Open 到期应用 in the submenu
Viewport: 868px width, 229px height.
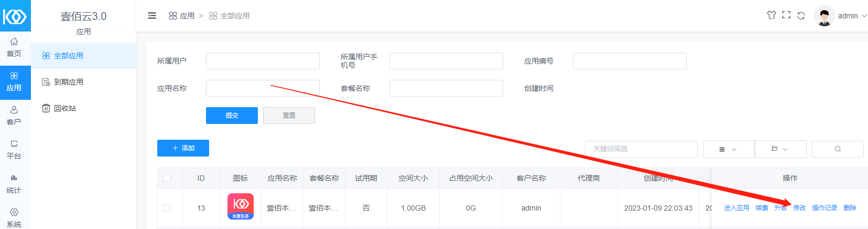pos(84,82)
